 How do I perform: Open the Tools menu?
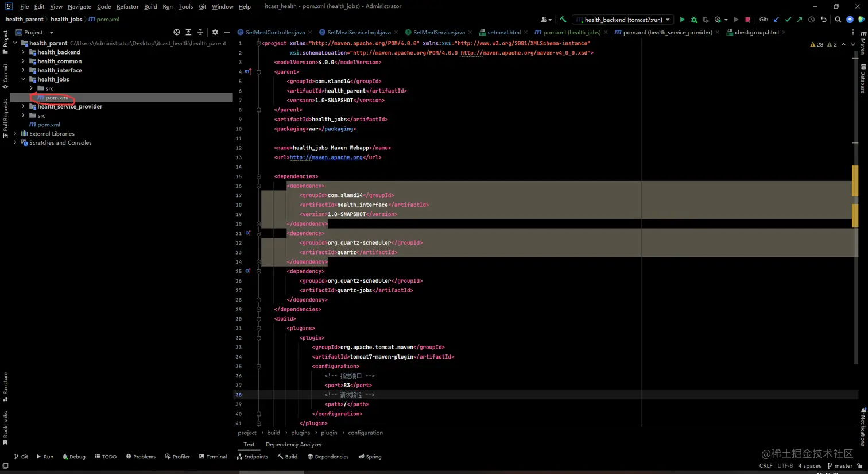tap(185, 6)
